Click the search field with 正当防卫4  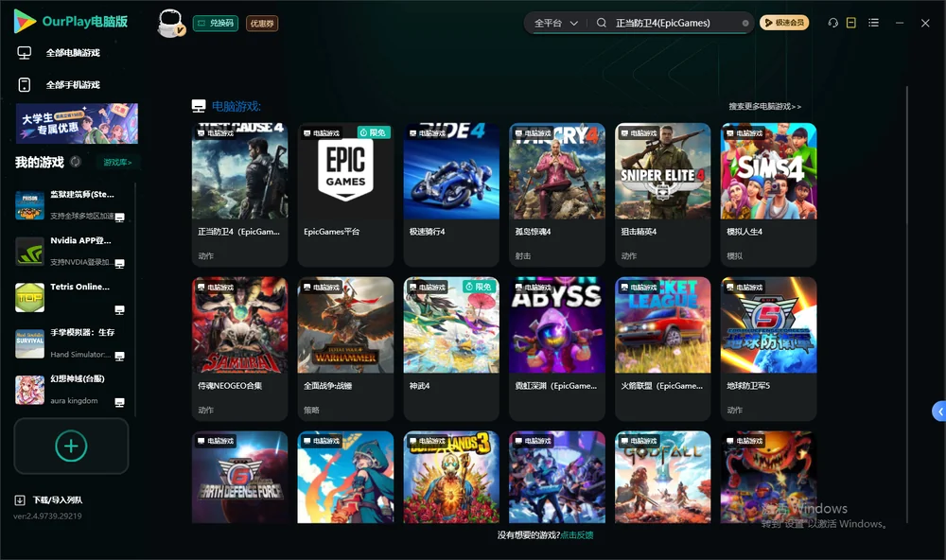point(675,23)
